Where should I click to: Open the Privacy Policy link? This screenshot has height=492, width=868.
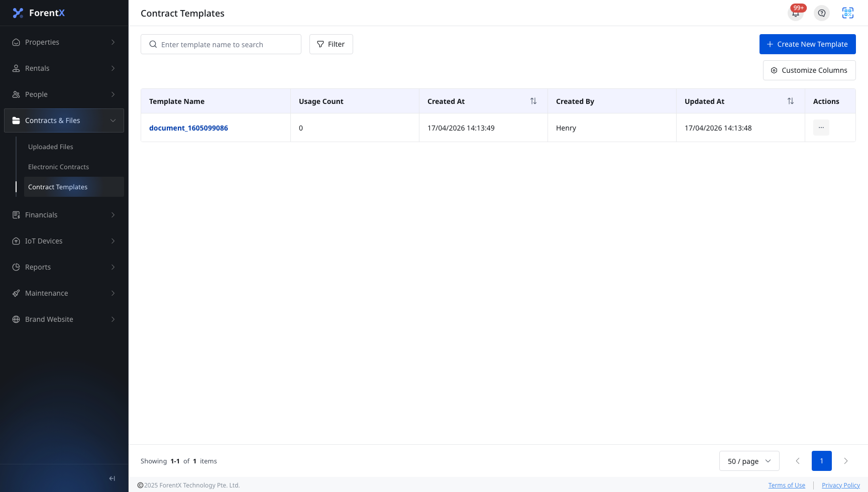tap(841, 485)
